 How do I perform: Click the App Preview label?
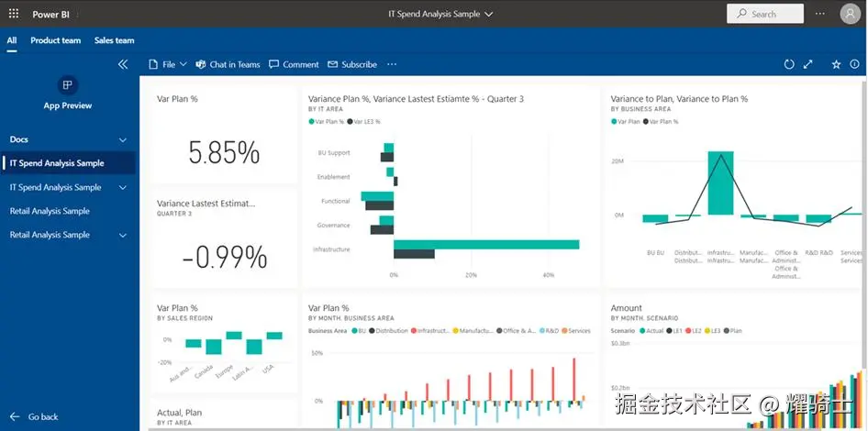68,105
